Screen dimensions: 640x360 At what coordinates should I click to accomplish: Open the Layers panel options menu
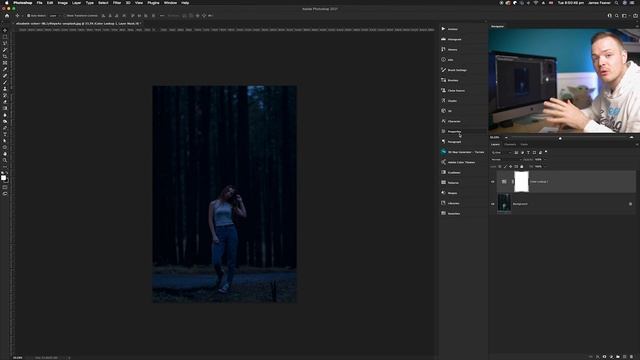636,144
